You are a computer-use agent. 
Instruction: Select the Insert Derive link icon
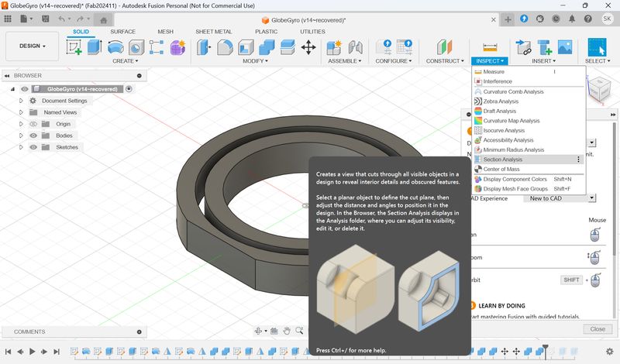(x=524, y=47)
